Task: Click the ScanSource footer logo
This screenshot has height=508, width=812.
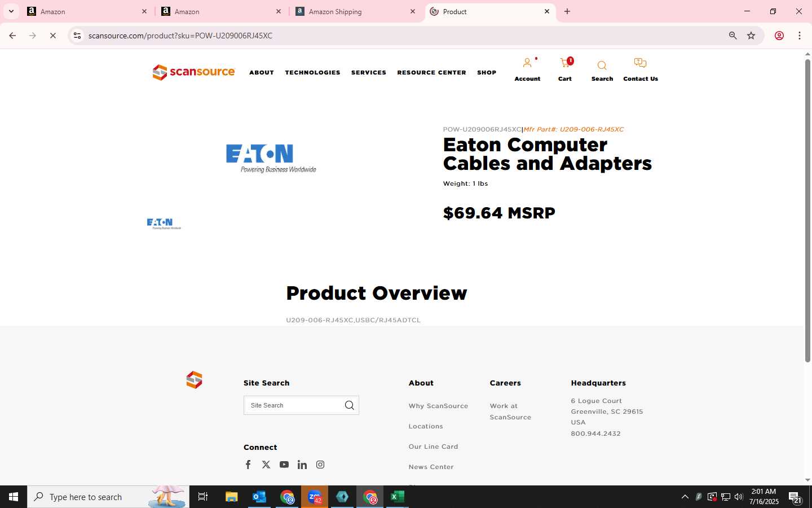Action: point(194,380)
